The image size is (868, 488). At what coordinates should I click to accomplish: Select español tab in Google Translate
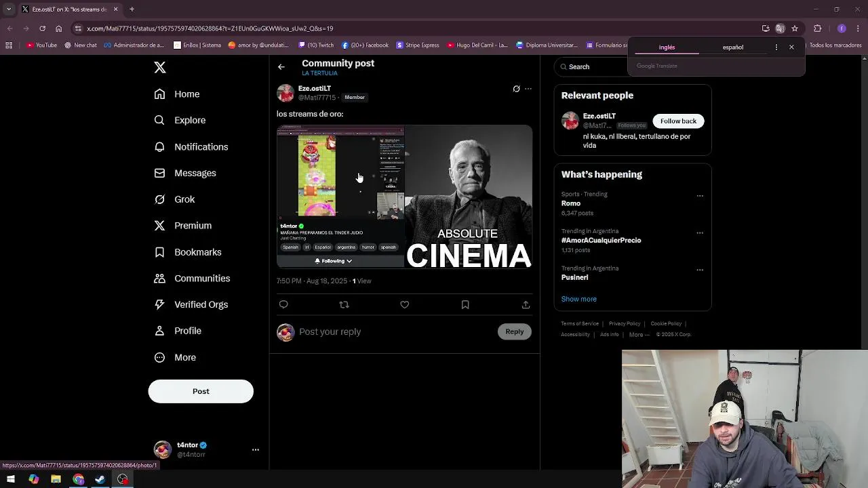[x=733, y=47]
